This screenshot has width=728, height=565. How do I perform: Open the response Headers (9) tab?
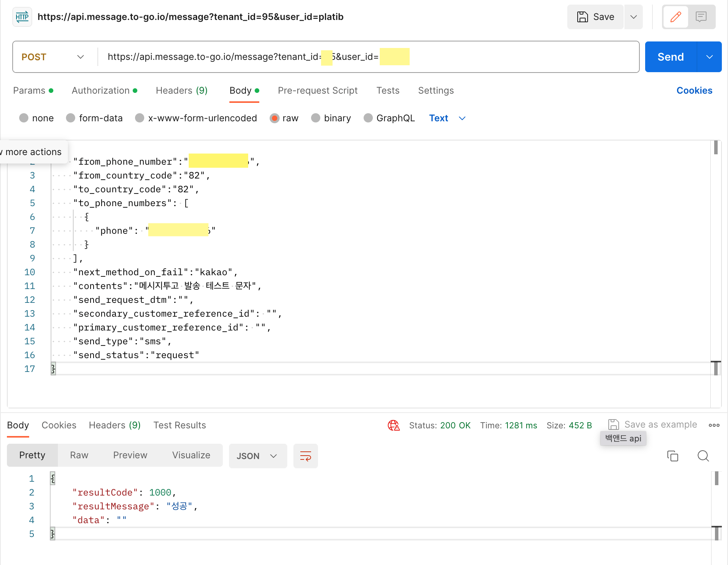pos(115,425)
